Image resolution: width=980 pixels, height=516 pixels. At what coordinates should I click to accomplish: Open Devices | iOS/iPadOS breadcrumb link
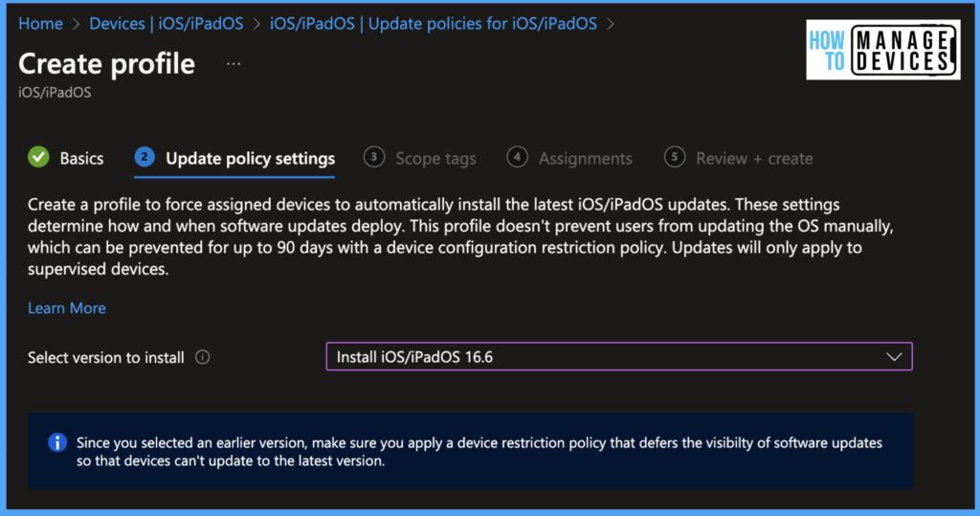click(x=167, y=24)
